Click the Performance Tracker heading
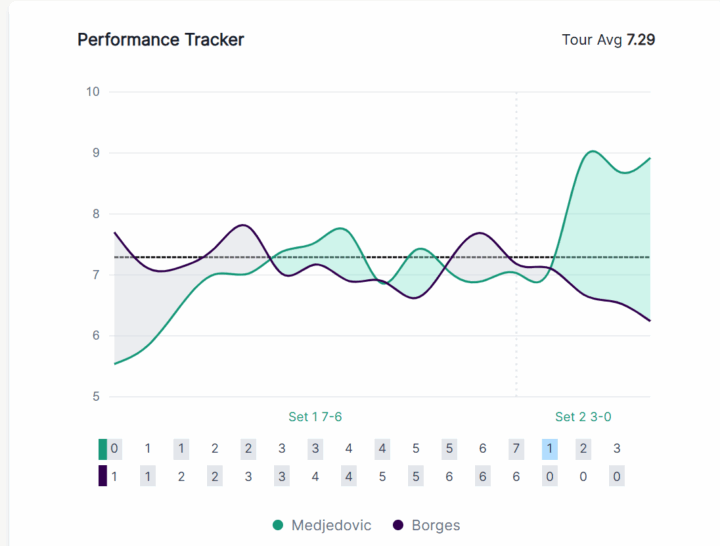 click(x=161, y=40)
